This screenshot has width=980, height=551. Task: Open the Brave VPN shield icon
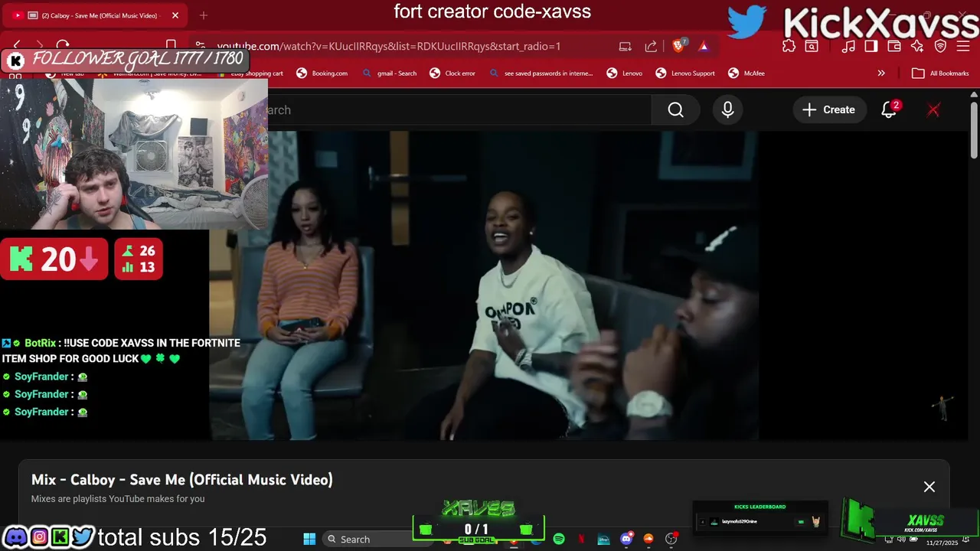point(941,46)
